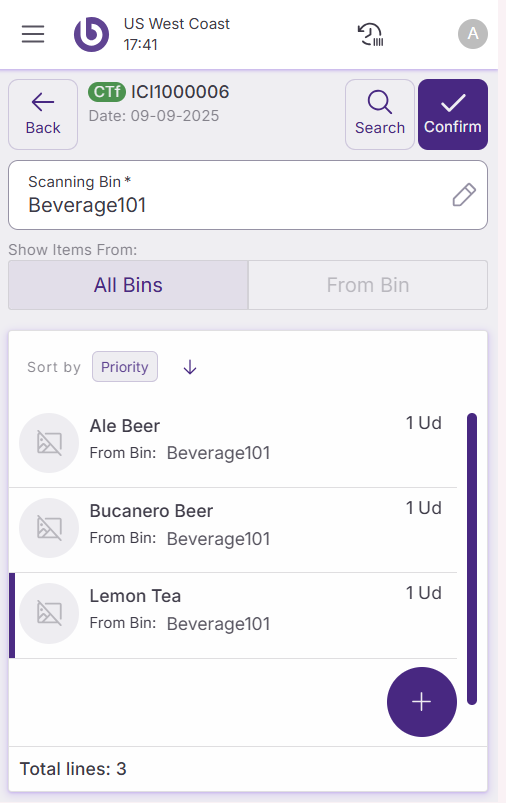Open the scan history barcode icon
Image resolution: width=506 pixels, height=803 pixels.
pos(370,34)
